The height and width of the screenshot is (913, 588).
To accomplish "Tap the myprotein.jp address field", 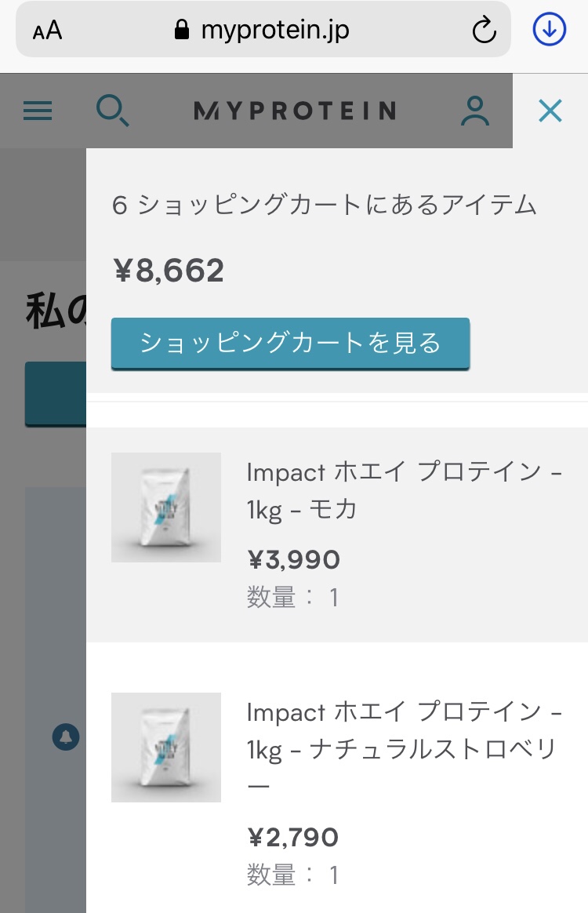I will (x=274, y=31).
